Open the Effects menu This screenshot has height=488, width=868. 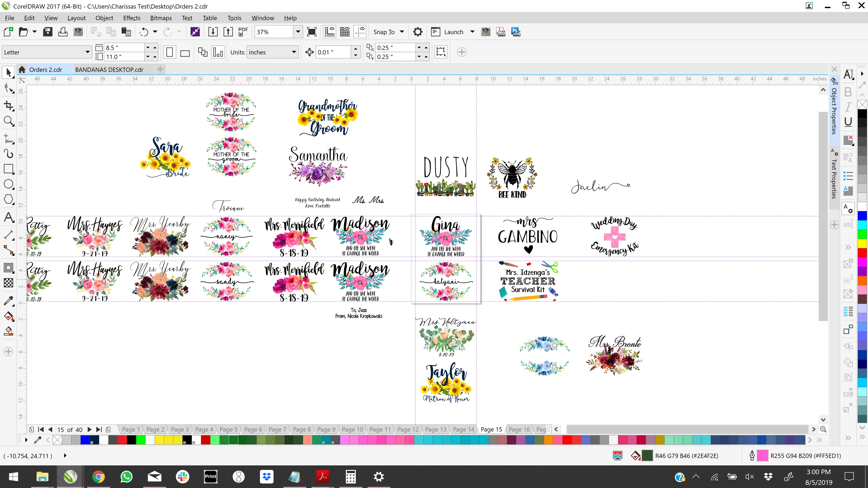[x=131, y=18]
